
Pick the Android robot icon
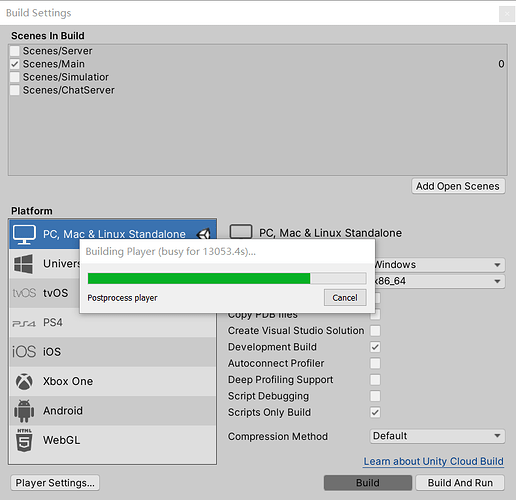pos(24,411)
